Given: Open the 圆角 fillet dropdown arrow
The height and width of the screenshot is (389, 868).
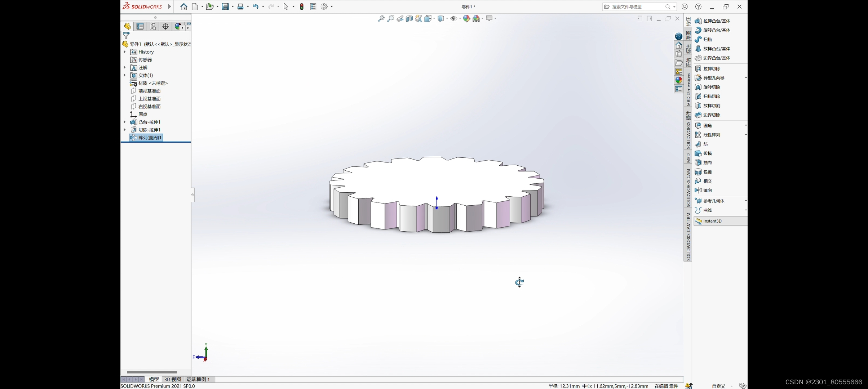Looking at the screenshot, I should [745, 126].
